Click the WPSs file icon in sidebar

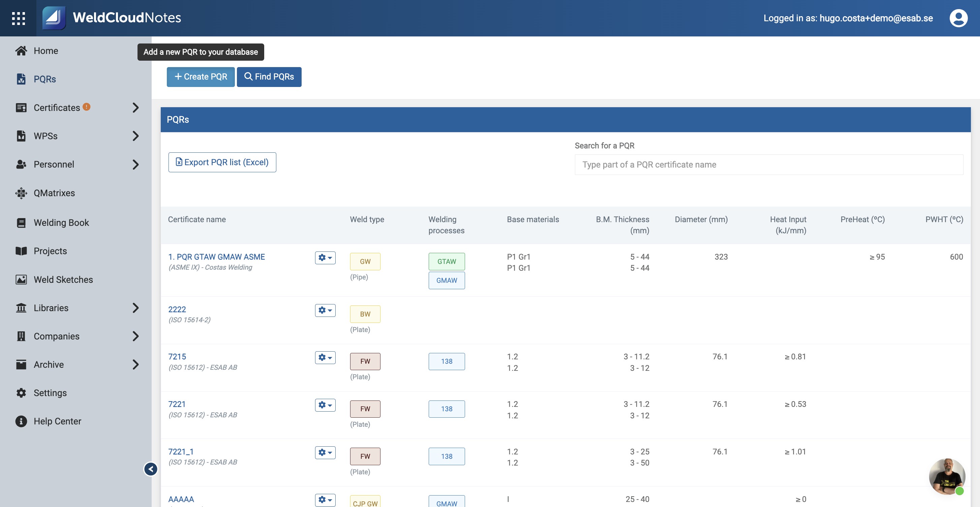(21, 136)
